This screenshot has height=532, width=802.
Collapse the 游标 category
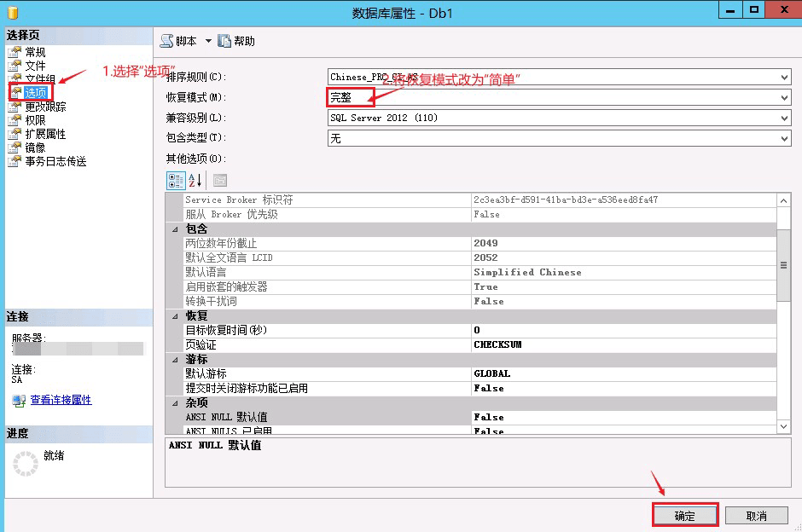click(175, 359)
